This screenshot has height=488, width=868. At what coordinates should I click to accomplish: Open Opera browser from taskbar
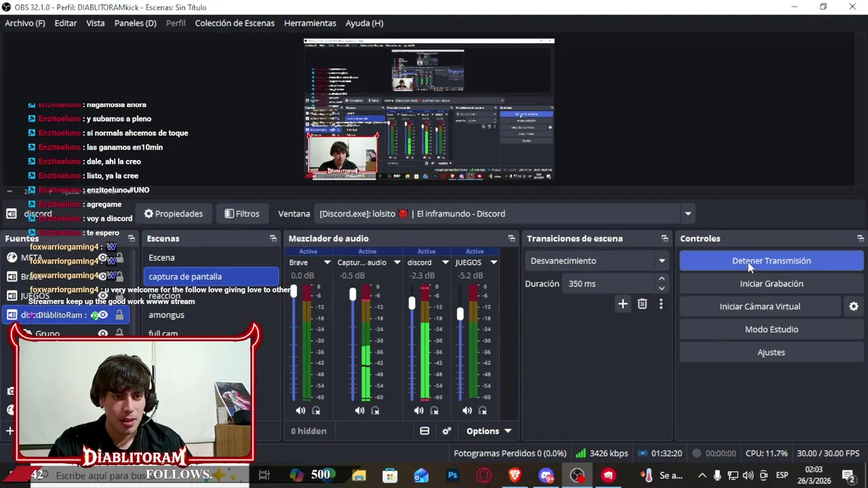[484, 475]
